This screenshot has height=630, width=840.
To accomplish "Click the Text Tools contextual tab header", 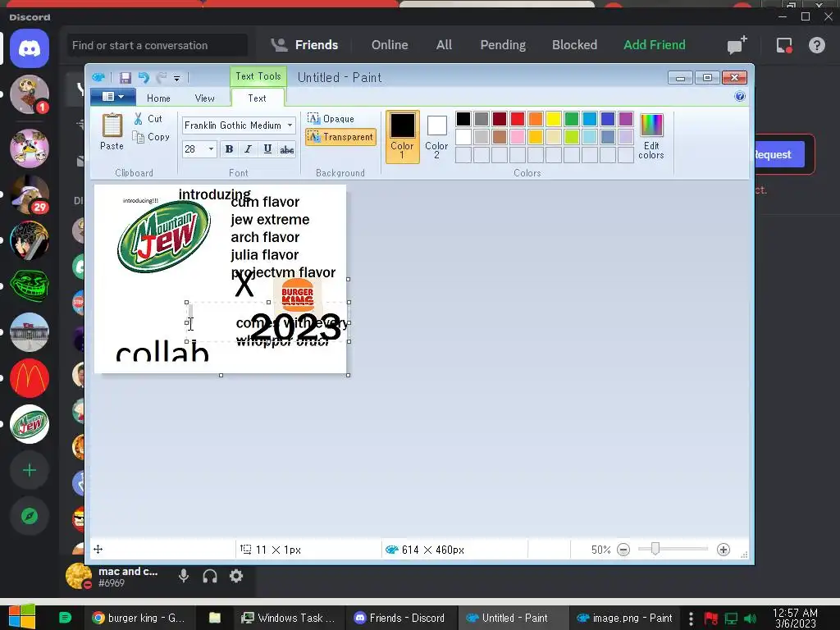I will [x=258, y=76].
